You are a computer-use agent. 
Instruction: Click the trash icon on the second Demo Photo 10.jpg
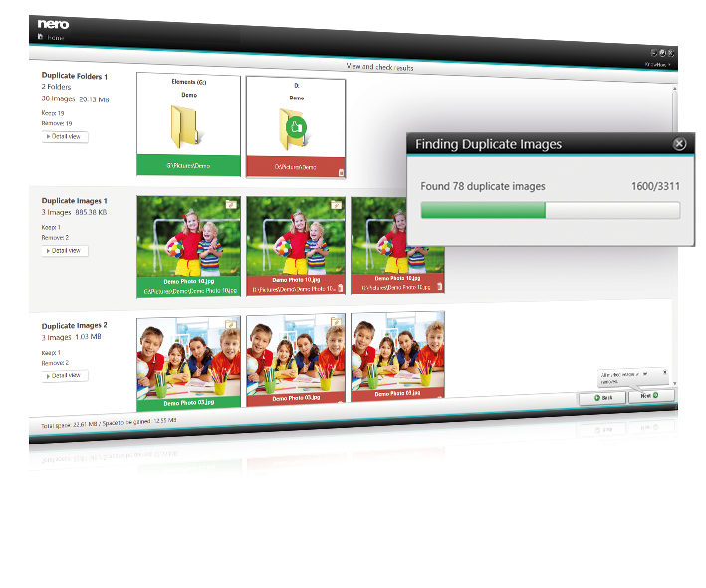tap(340, 288)
